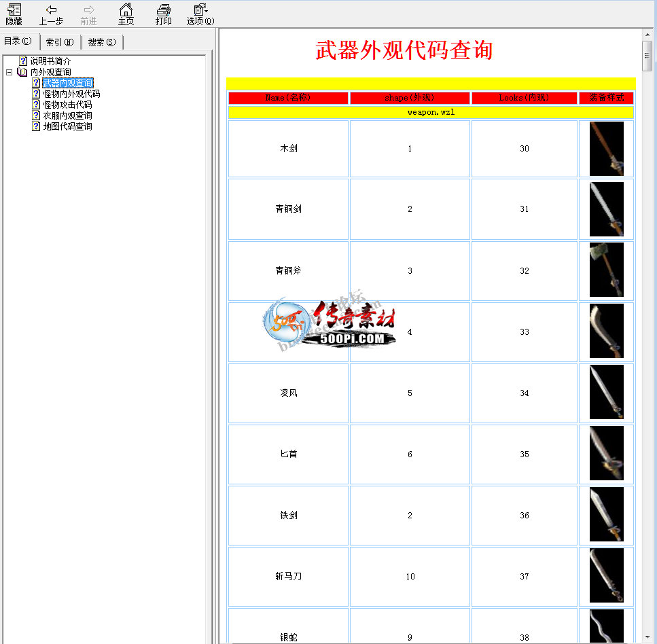Click the 凌风 sword thumbnail
657x644 pixels.
point(606,392)
